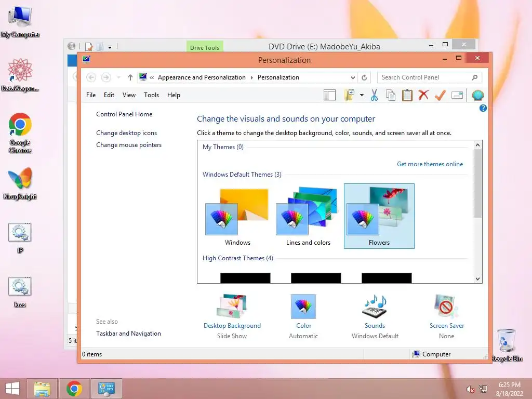Click the muted volume tray icon
The height and width of the screenshot is (399, 532).
470,389
